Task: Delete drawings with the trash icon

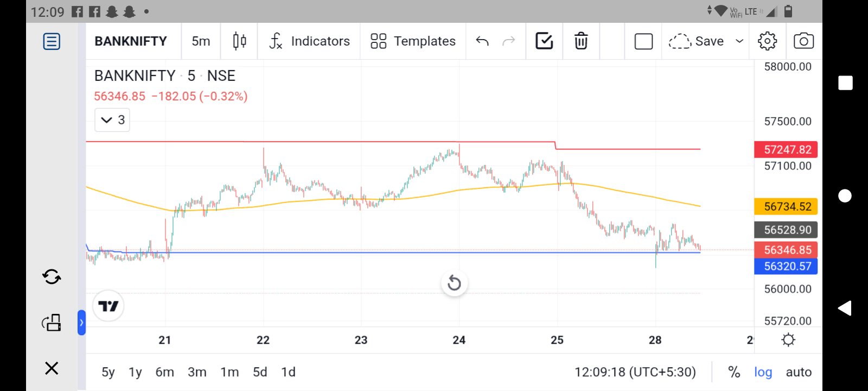Action: [x=581, y=41]
